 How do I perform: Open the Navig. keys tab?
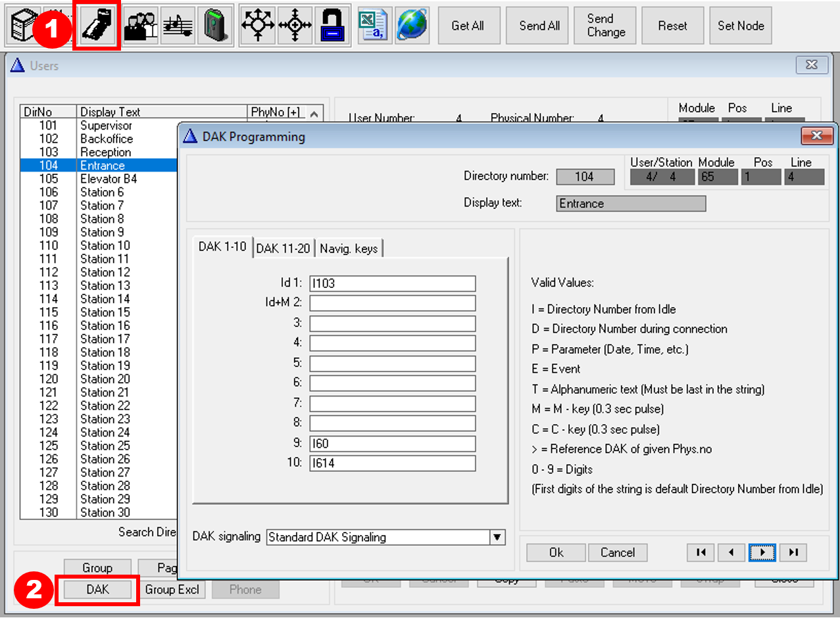click(349, 249)
